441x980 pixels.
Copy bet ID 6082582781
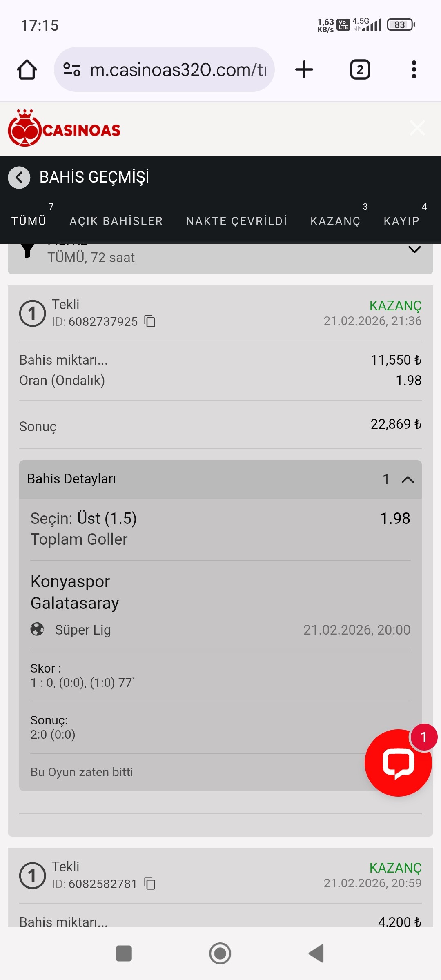(150, 884)
